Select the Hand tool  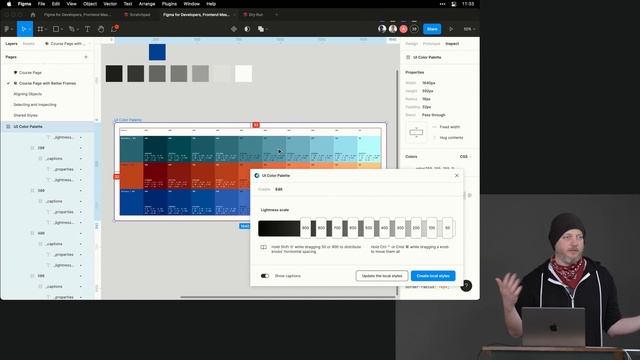pyautogui.click(x=101, y=29)
